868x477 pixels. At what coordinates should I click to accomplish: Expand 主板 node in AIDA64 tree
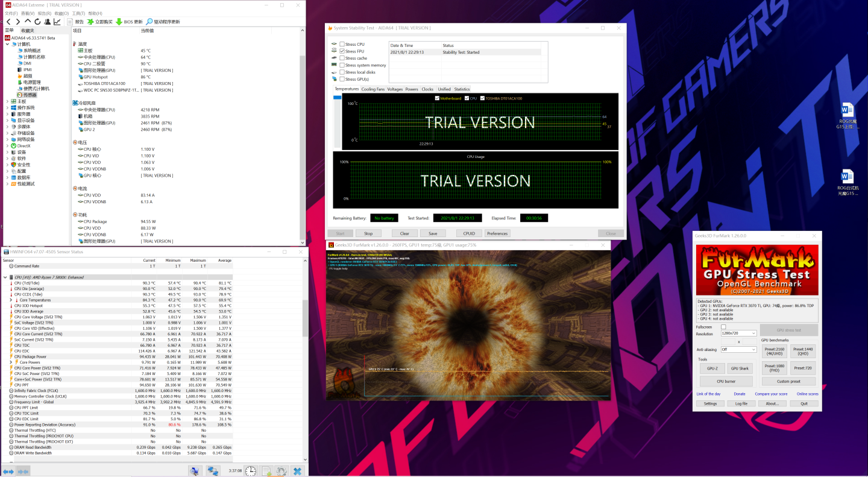(8, 101)
